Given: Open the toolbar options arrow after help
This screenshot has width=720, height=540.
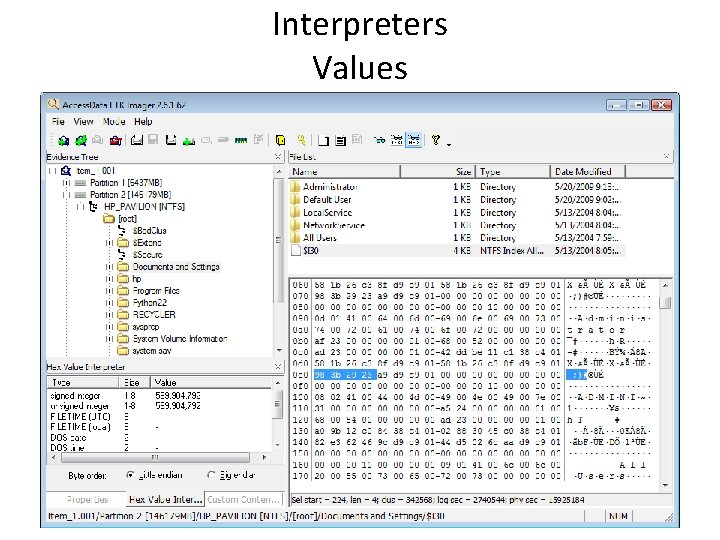Looking at the screenshot, I should coord(449,144).
